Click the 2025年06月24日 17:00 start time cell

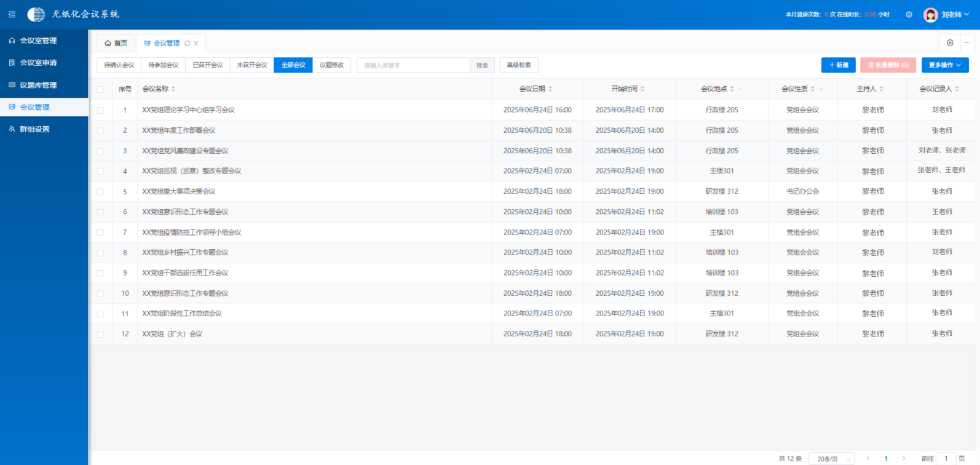point(630,110)
